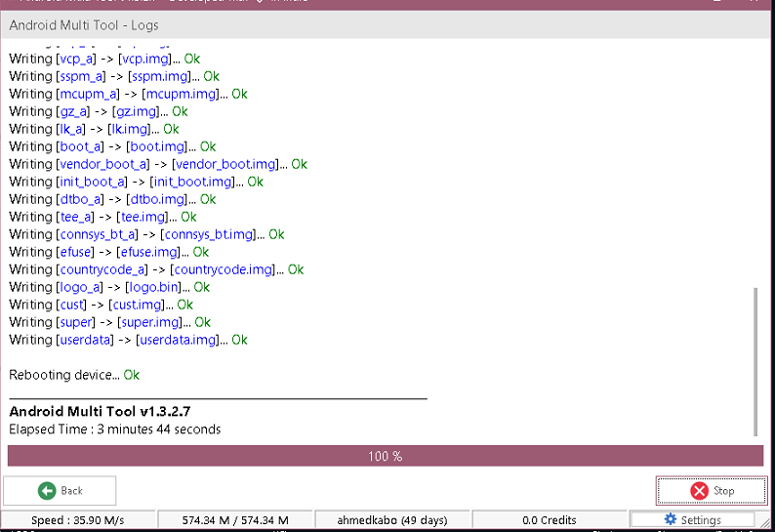Viewport: 775px width, 532px height.
Task: Click the 0.0 Credits status entry
Action: point(550,520)
